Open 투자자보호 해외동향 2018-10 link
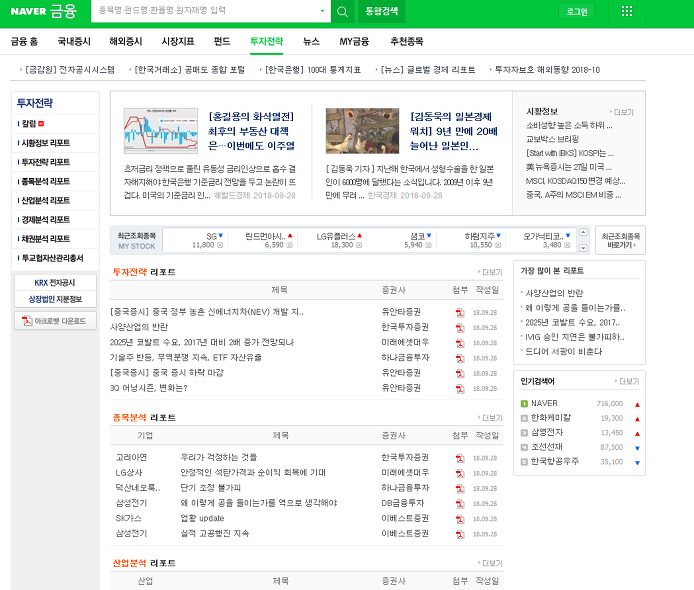 (x=547, y=70)
